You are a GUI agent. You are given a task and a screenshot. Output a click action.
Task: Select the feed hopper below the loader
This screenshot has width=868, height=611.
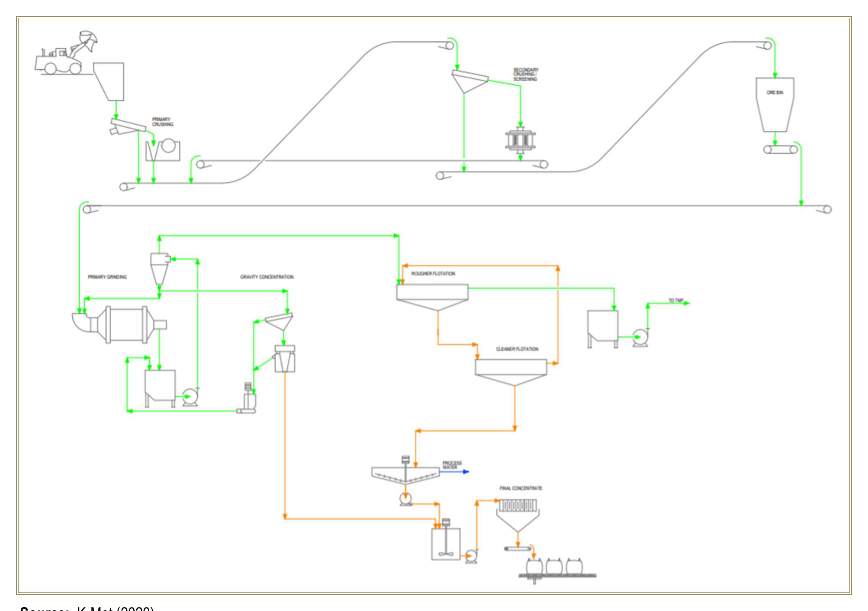(x=109, y=81)
